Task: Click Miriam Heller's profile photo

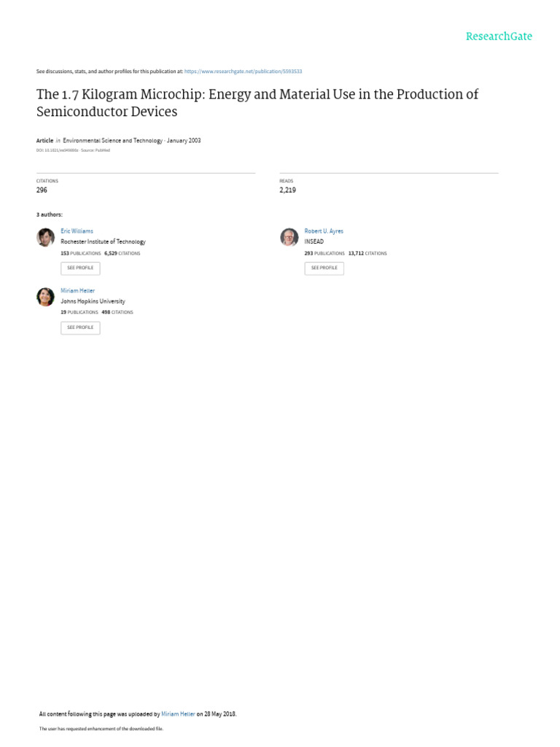Action: 45,296
